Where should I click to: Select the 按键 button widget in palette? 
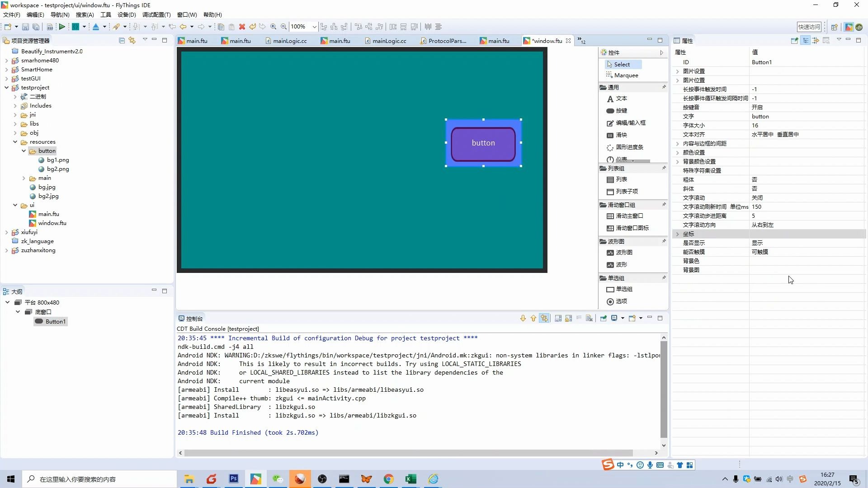[x=621, y=111]
